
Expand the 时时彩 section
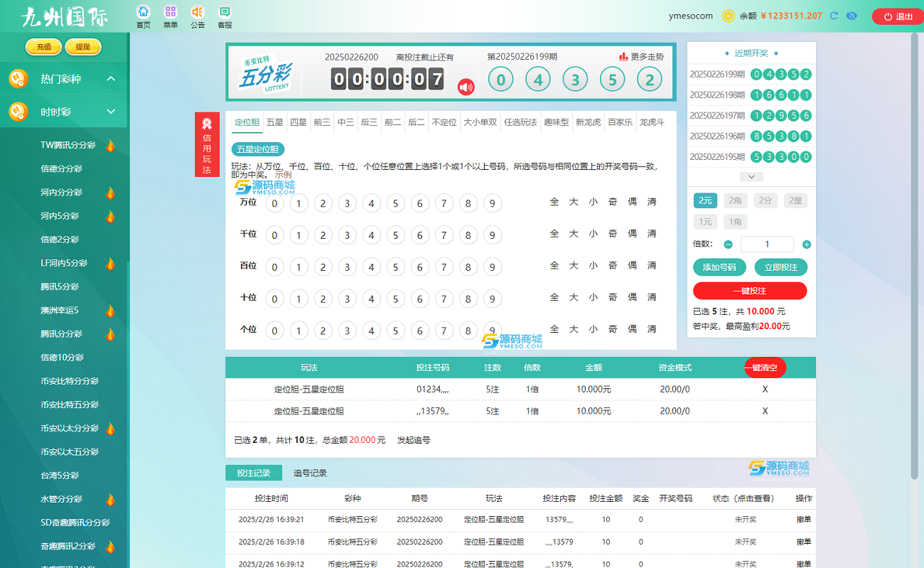[x=111, y=112]
